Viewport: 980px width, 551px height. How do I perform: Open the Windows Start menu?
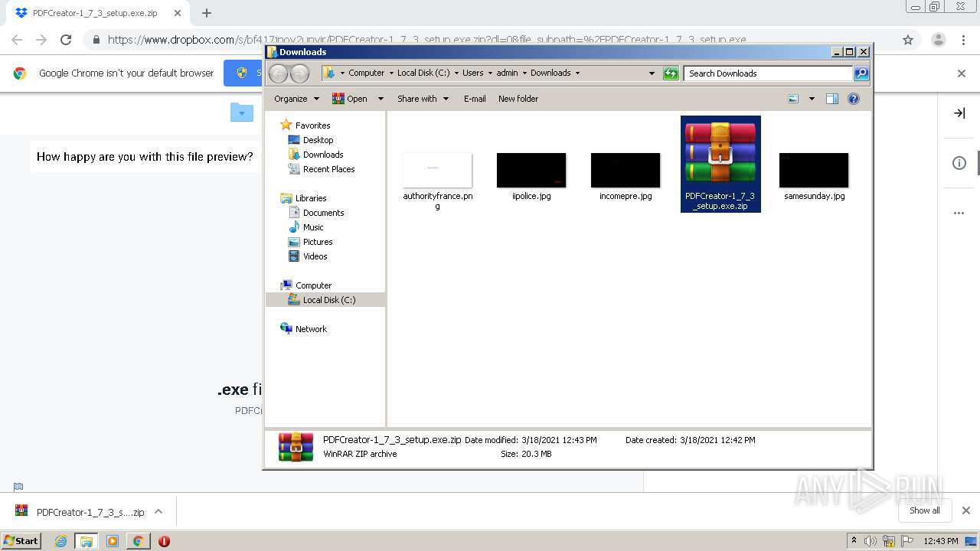point(21,540)
